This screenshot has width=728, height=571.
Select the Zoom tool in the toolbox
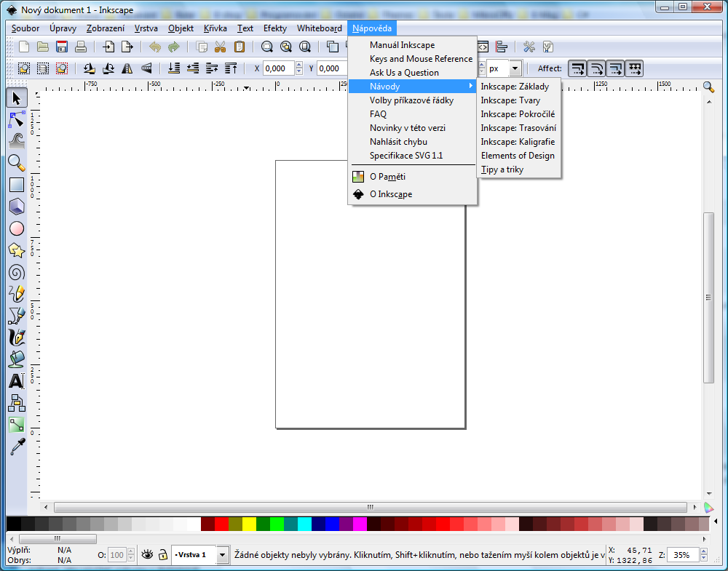17,163
